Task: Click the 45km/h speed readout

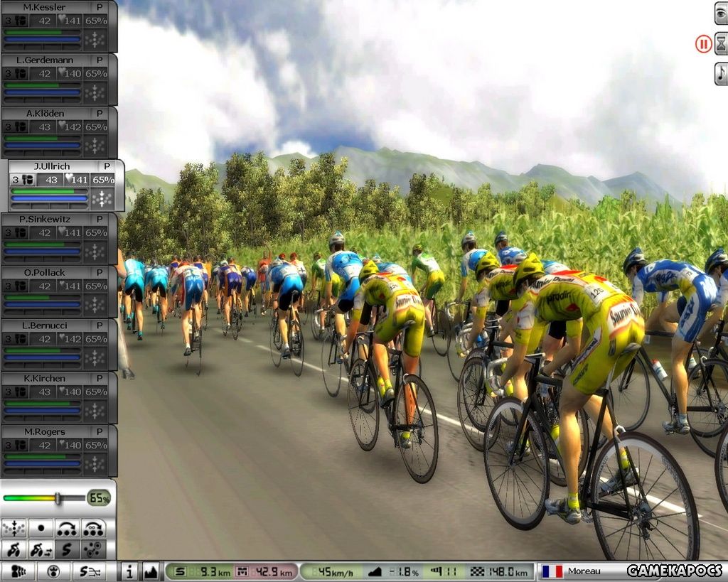Action: (335, 572)
